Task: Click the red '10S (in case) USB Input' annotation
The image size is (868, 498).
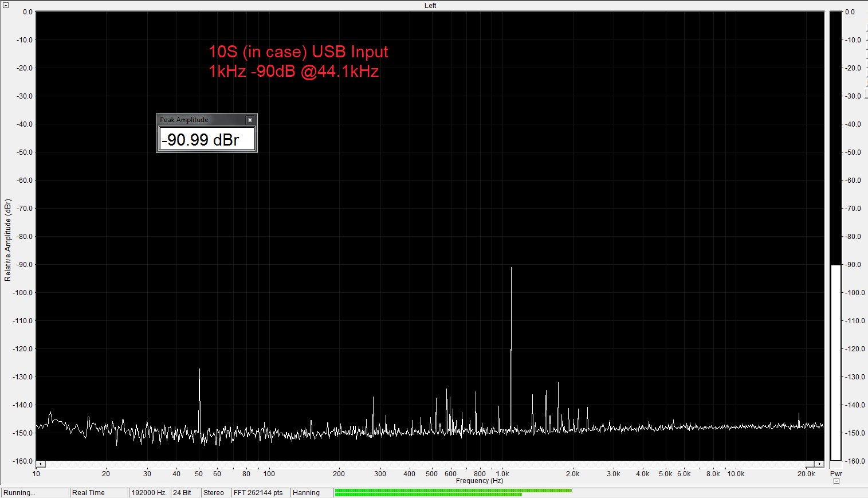Action: pos(299,52)
